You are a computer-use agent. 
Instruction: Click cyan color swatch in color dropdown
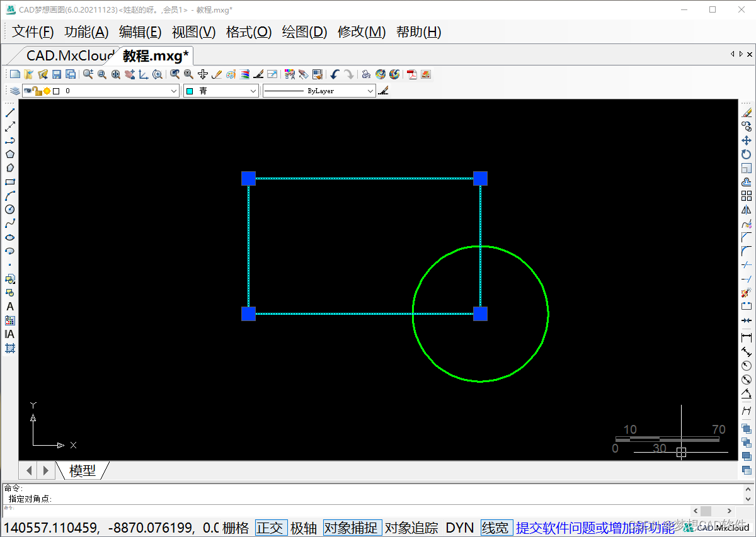pyautogui.click(x=190, y=91)
